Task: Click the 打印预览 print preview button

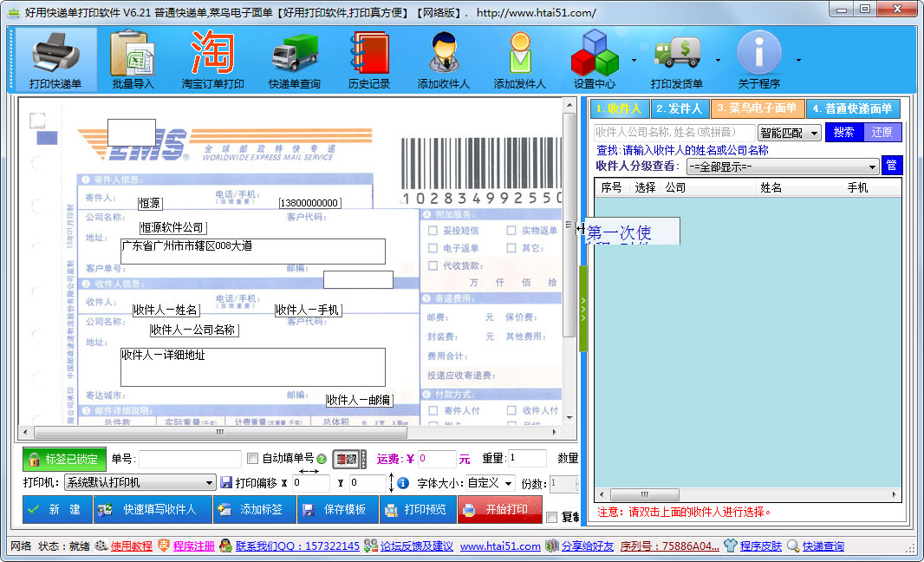Action: click(418, 509)
